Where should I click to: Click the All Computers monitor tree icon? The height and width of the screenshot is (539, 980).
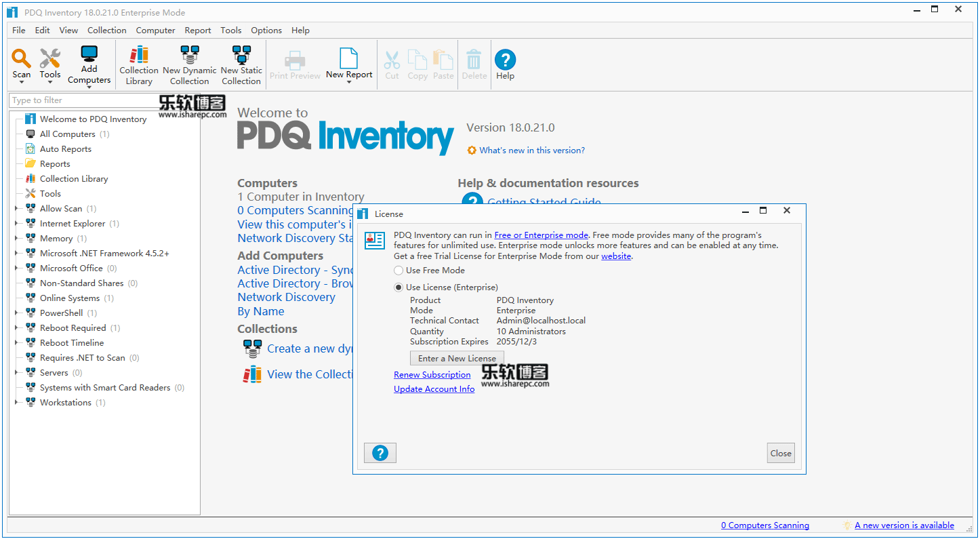point(30,134)
